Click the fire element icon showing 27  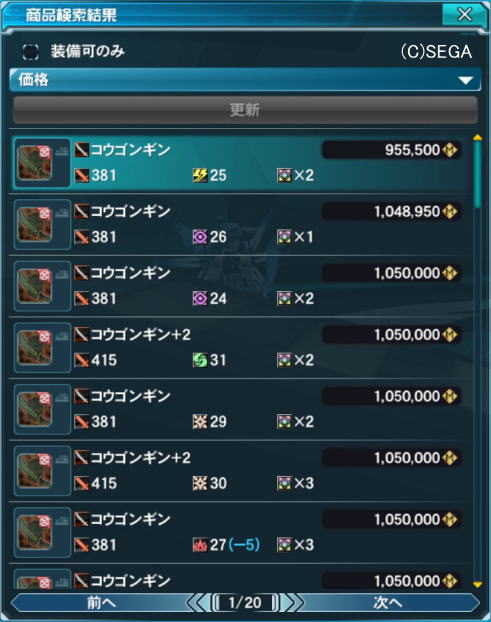pyautogui.click(x=200, y=545)
